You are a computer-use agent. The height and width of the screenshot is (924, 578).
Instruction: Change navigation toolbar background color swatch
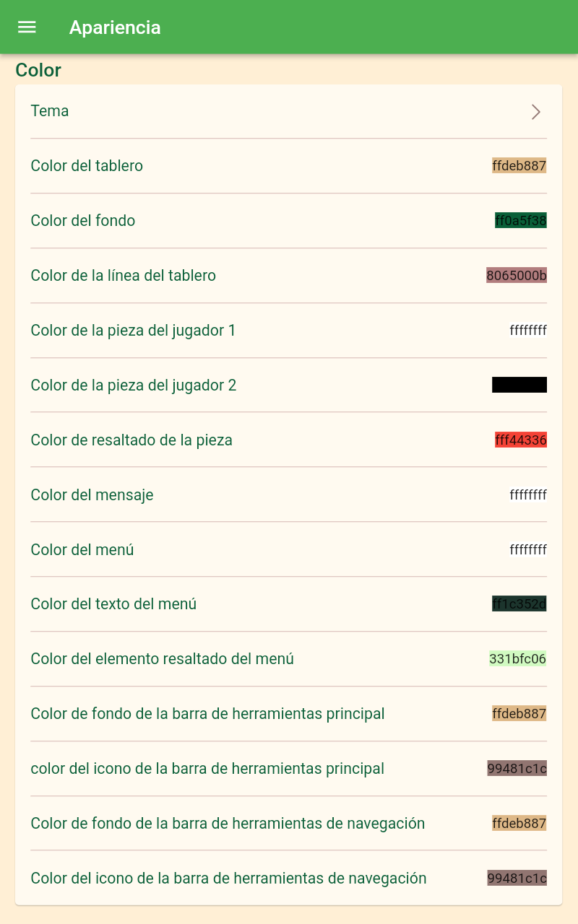(x=519, y=824)
